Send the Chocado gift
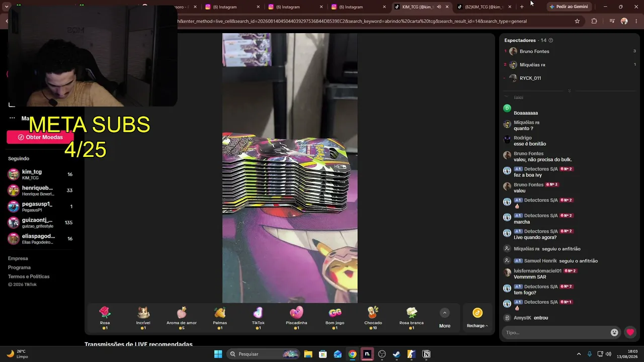 coord(373,318)
